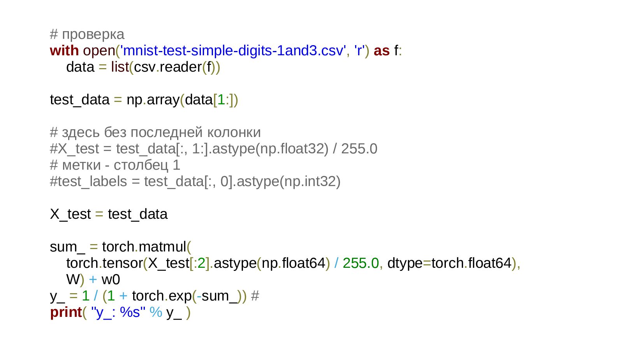Click commented line '#test_labels = test_data'
This screenshot has height=362, width=644.
pos(127,181)
